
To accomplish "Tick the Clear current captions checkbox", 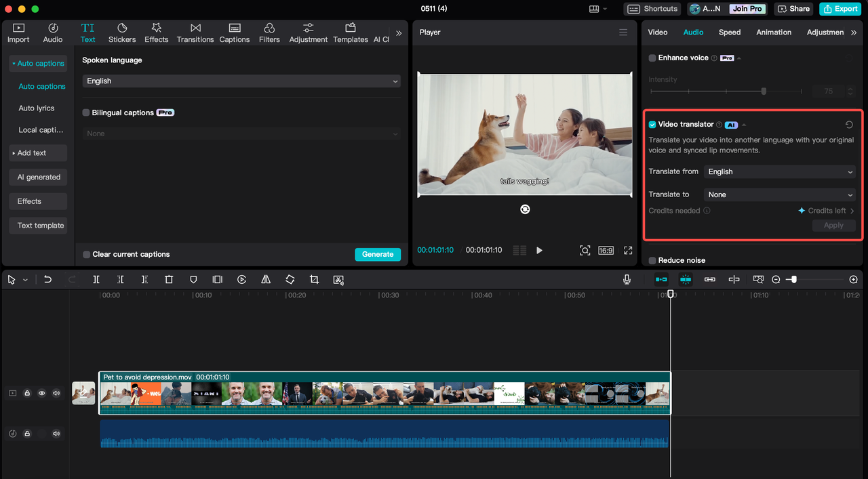I will pyautogui.click(x=86, y=254).
